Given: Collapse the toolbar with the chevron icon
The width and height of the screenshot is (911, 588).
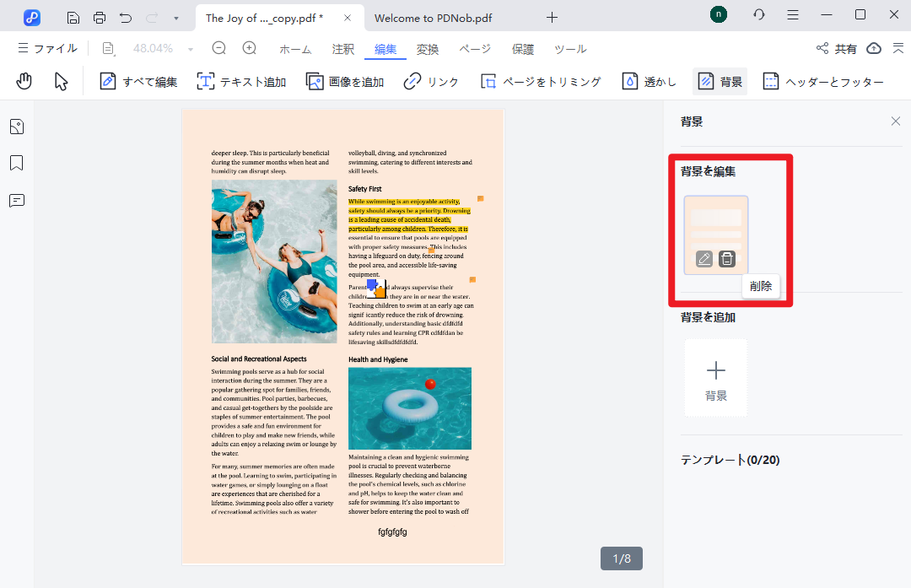Looking at the screenshot, I should pos(899,48).
